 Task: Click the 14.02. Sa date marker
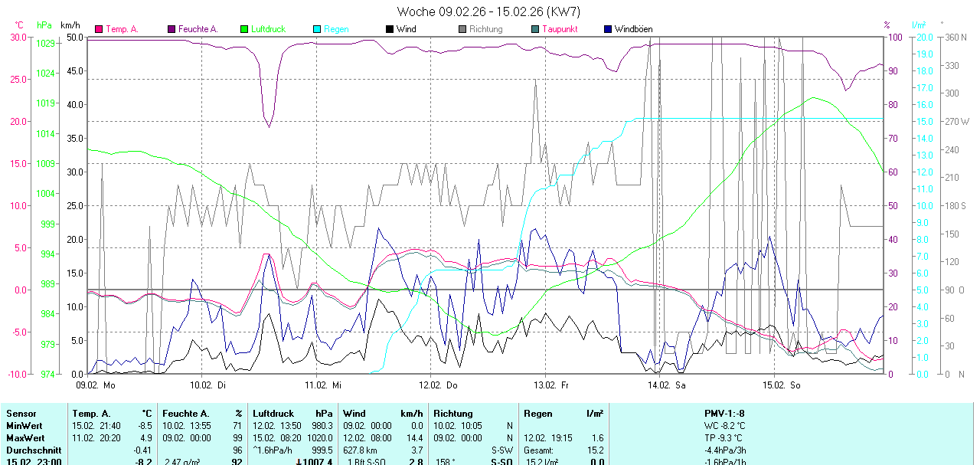tap(666, 385)
